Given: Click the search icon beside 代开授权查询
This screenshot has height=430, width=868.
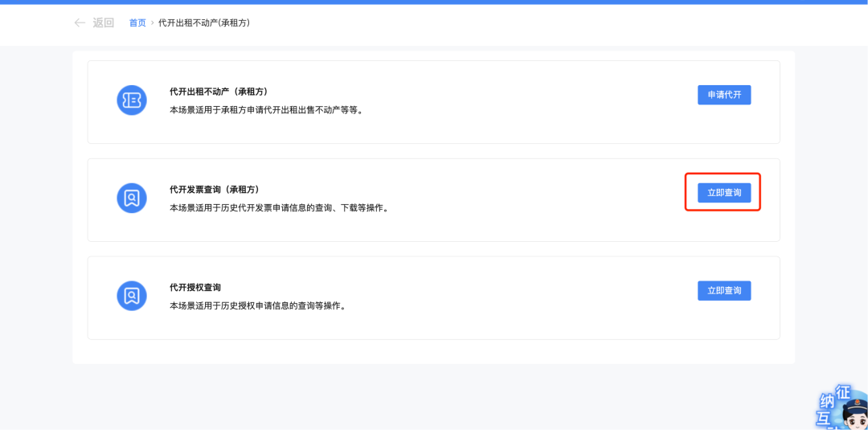Looking at the screenshot, I should click(132, 296).
